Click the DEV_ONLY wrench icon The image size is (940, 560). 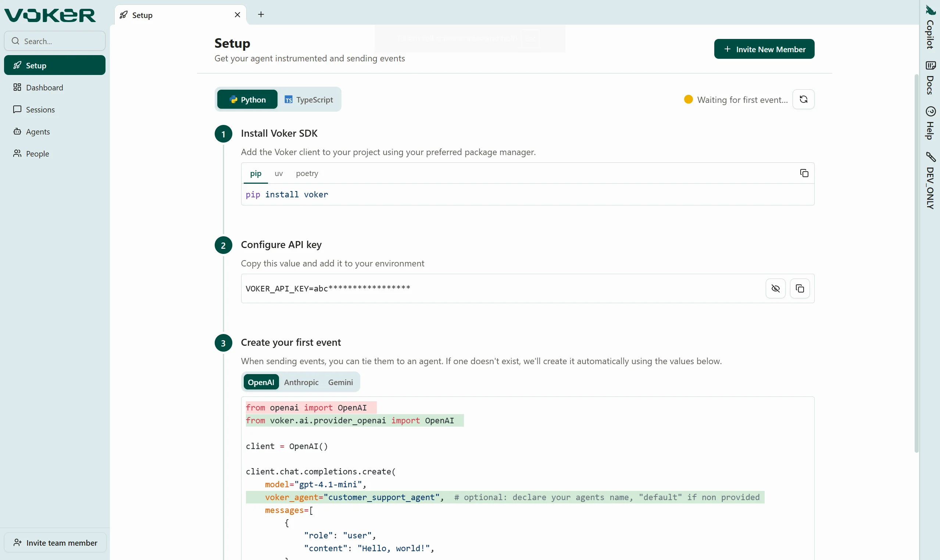(x=930, y=157)
